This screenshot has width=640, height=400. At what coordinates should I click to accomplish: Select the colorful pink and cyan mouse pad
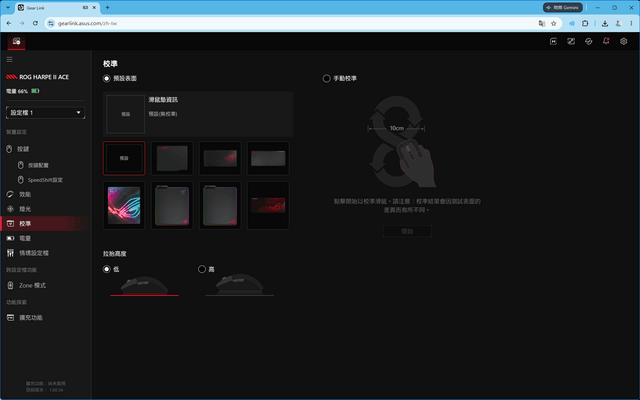pos(124,205)
